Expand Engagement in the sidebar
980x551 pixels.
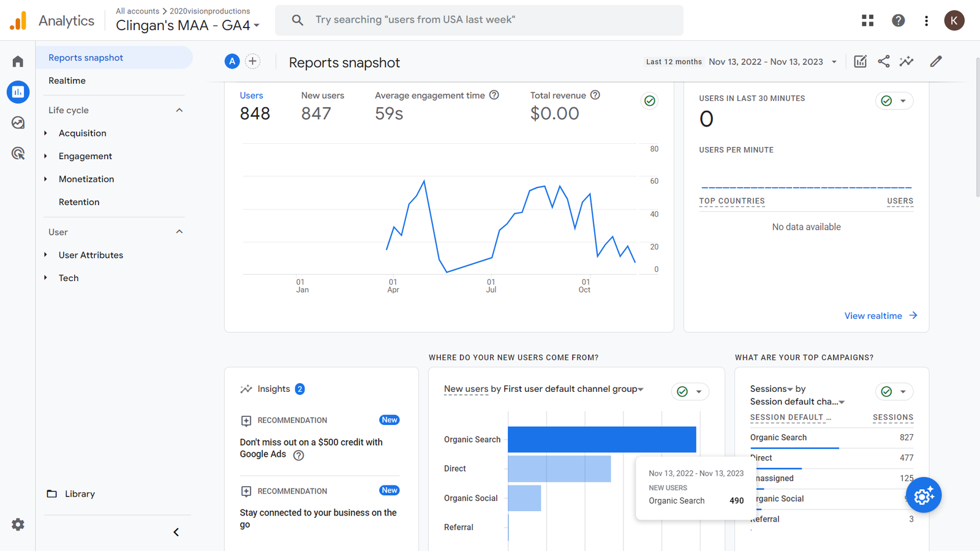coord(45,156)
